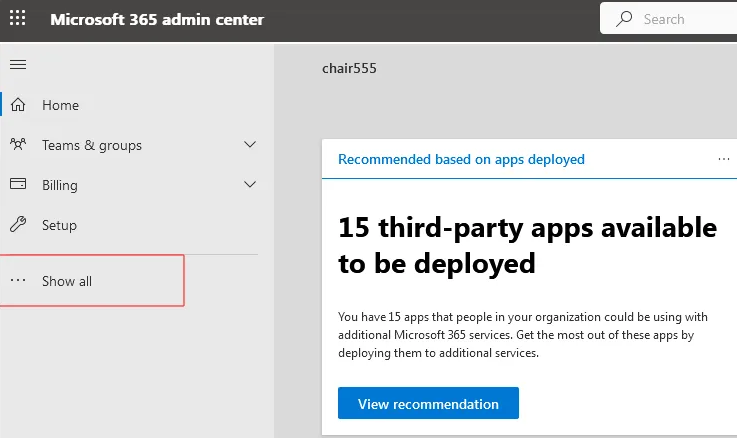Click the Home house icon
737x438 pixels.
18,105
